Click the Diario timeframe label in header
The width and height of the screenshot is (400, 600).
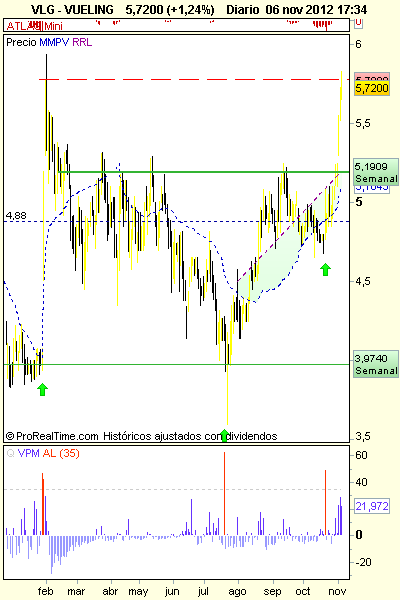click(x=244, y=10)
